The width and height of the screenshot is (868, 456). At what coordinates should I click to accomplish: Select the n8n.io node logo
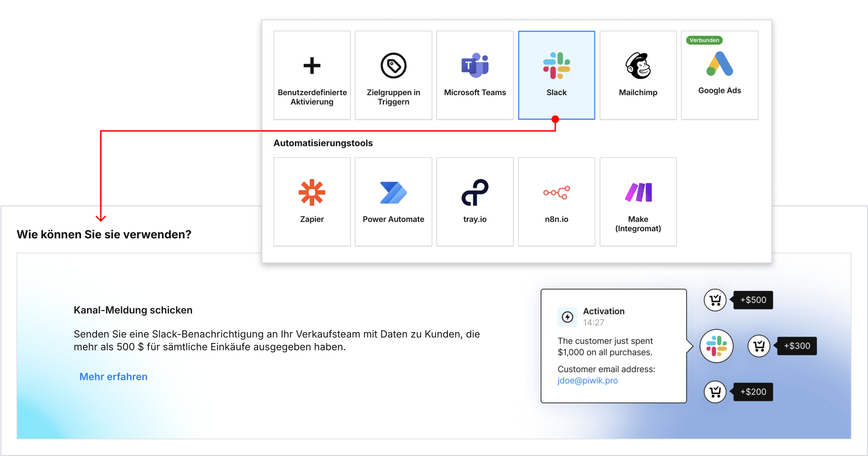(556, 192)
